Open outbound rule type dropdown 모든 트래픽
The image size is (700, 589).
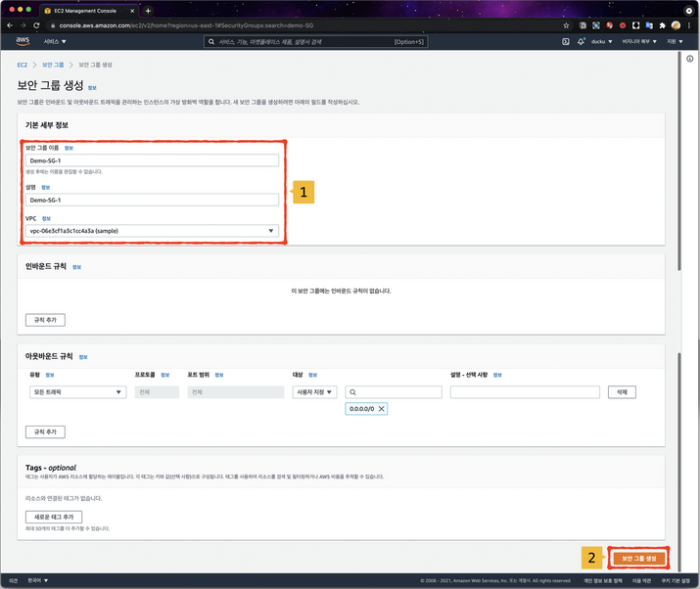[x=77, y=391]
